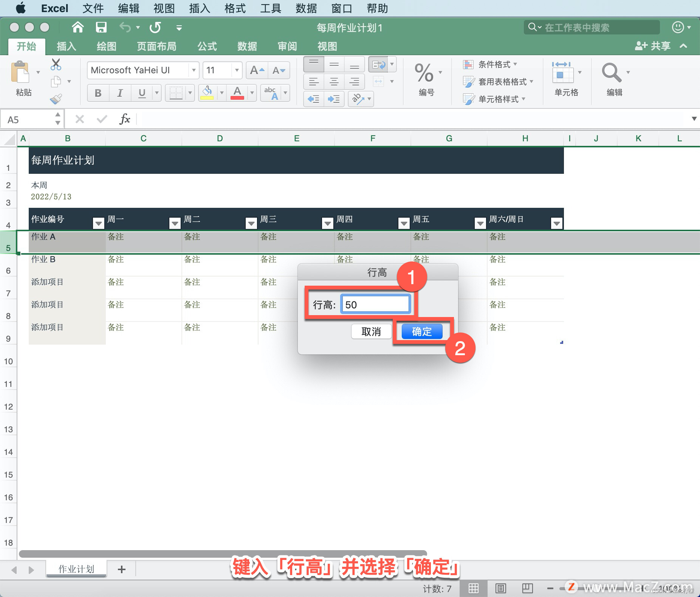Click the row height input field

point(375,305)
